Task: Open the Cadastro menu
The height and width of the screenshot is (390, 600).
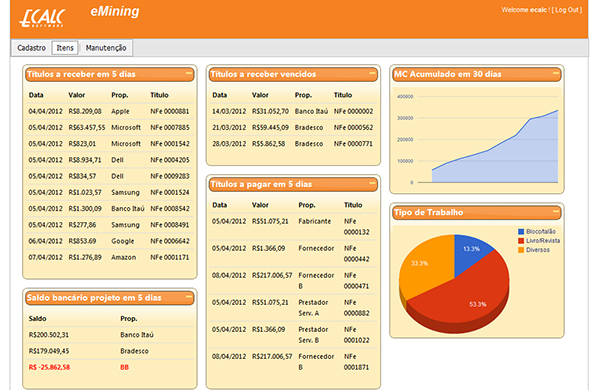Action: 31,48
